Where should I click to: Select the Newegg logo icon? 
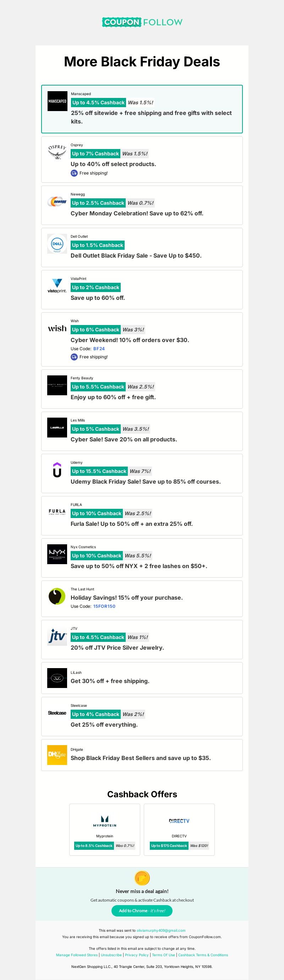(x=57, y=202)
